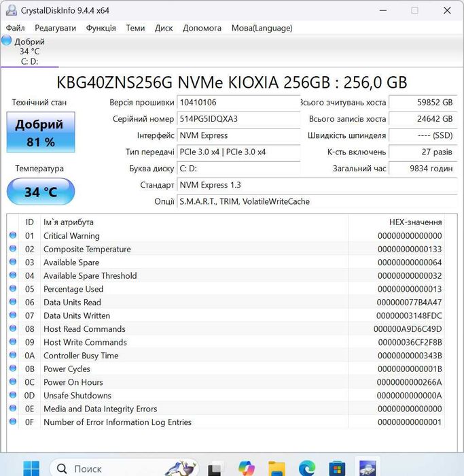The image size is (464, 476).
Task: Click the hex value 000000077B4A47
Action: click(x=409, y=303)
